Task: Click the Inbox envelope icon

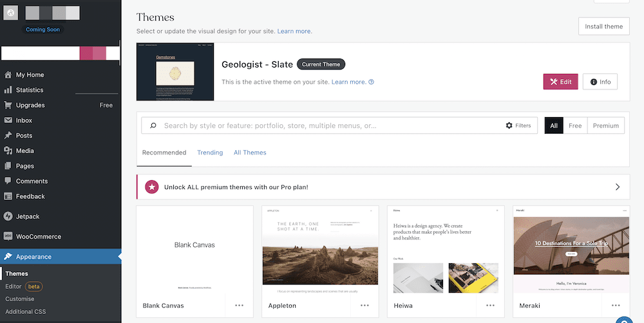Action: pyautogui.click(x=8, y=120)
